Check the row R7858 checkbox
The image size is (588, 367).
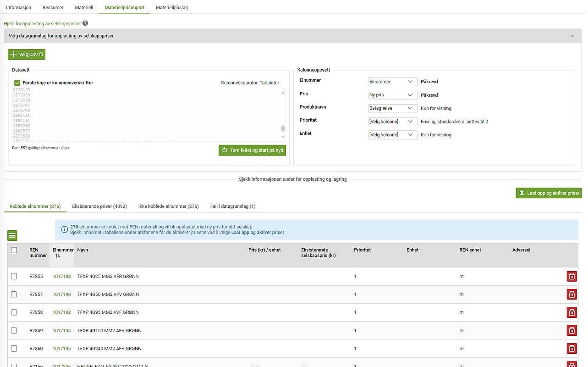pyautogui.click(x=14, y=312)
